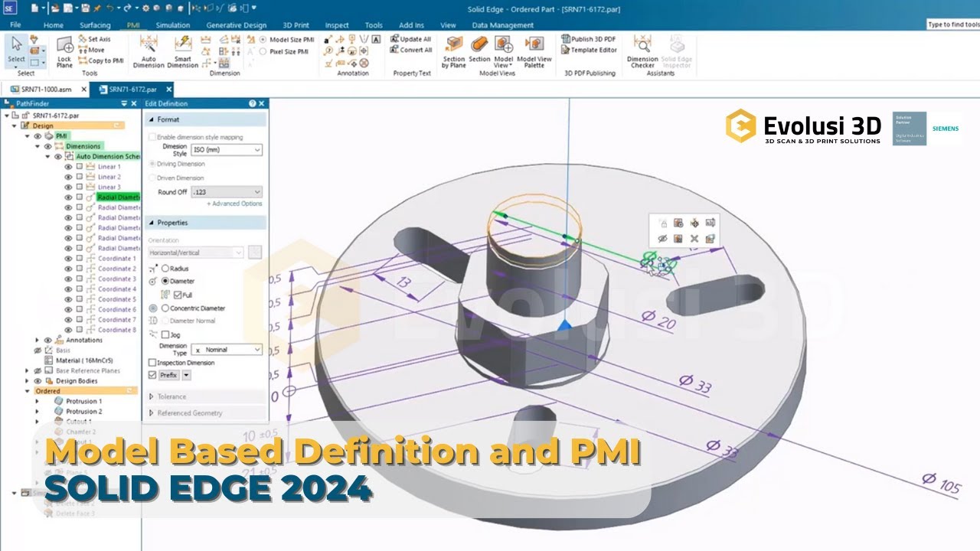Image resolution: width=980 pixels, height=551 pixels.
Task: Open the Inspect ribbon tab
Action: point(337,24)
